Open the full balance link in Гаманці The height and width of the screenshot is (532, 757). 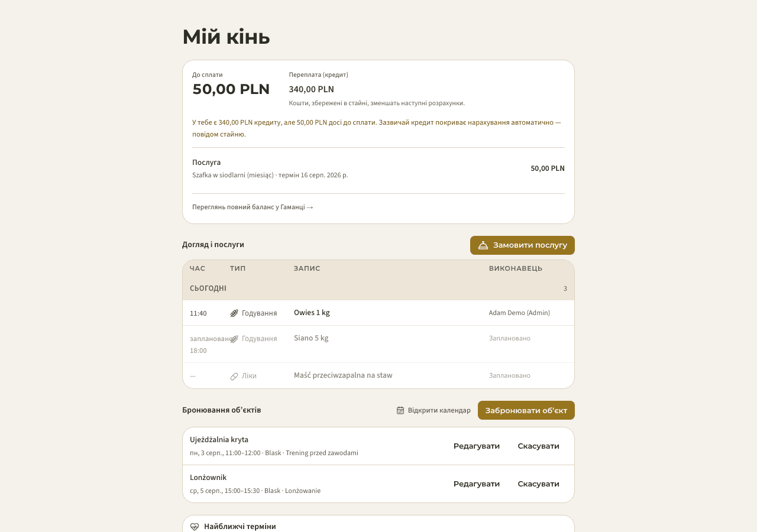click(253, 207)
